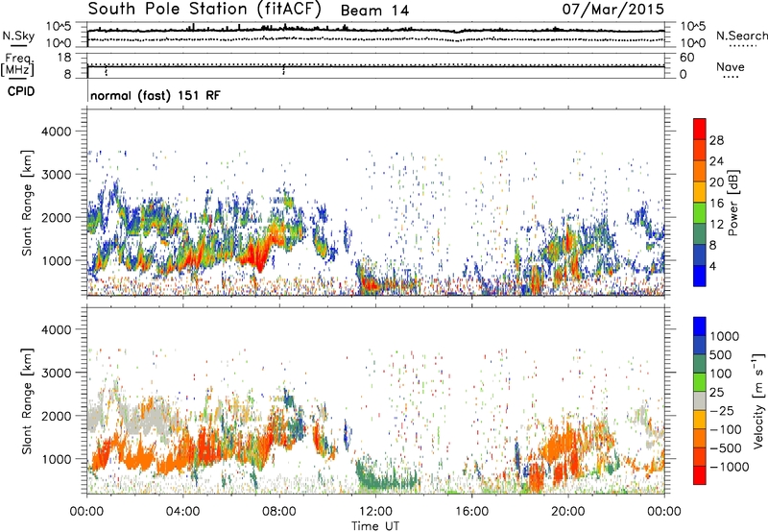The image size is (768, 532).
Task: Click the '12:00' time tick label
Action: coord(375,512)
